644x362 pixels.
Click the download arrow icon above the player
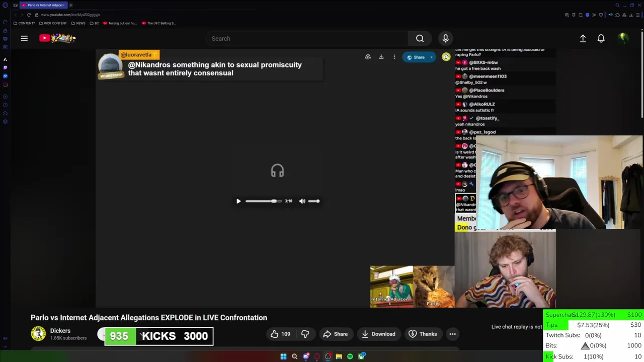(x=381, y=57)
